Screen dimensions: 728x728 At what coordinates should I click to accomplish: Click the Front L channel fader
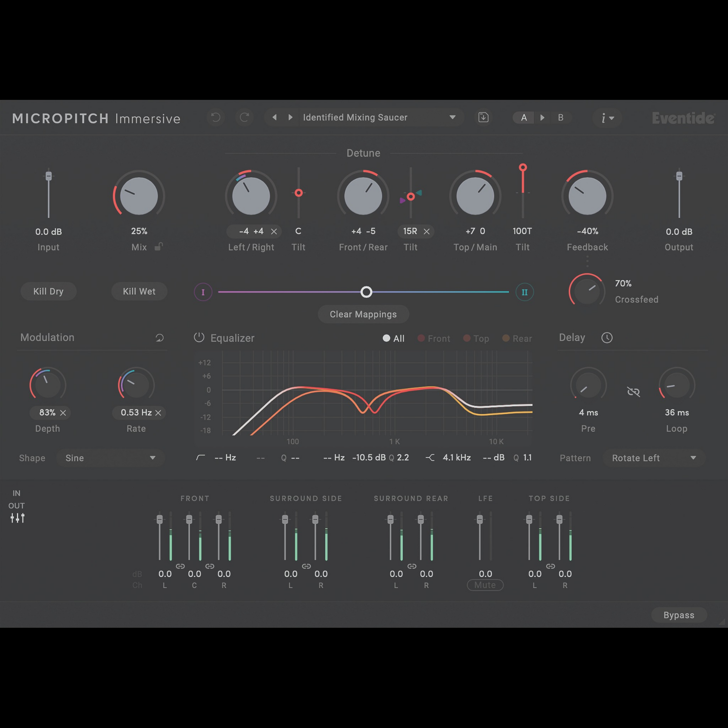coord(160,520)
